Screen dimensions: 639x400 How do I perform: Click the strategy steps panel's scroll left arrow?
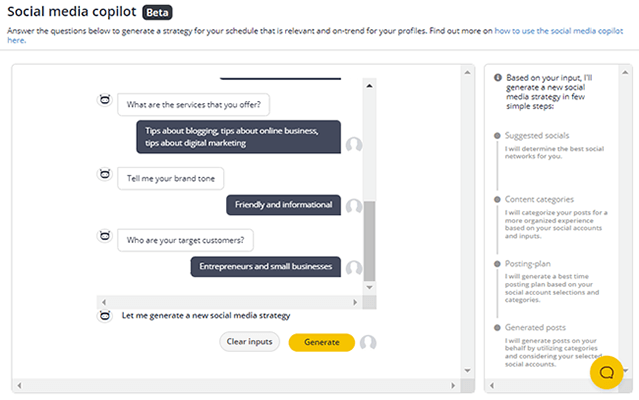(x=492, y=385)
